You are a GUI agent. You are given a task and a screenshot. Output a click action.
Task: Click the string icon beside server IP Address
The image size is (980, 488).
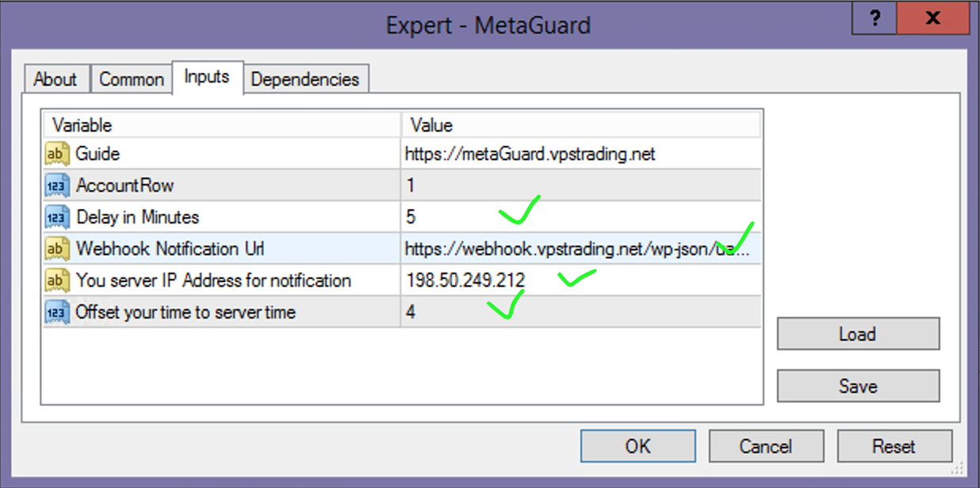(56, 280)
